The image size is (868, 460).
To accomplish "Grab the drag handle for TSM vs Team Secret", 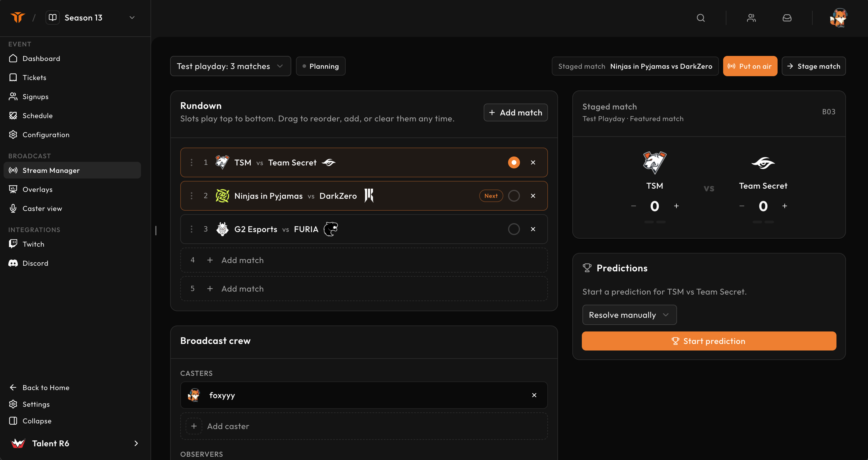I will tap(191, 162).
